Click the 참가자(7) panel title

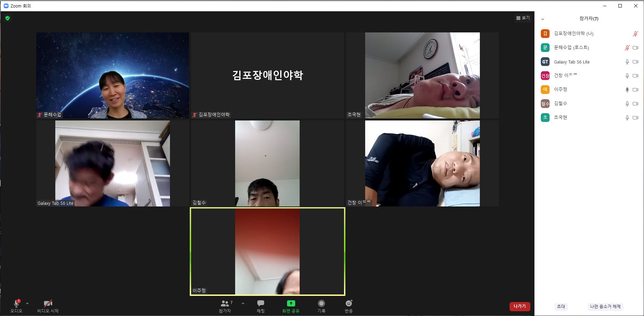(x=589, y=19)
